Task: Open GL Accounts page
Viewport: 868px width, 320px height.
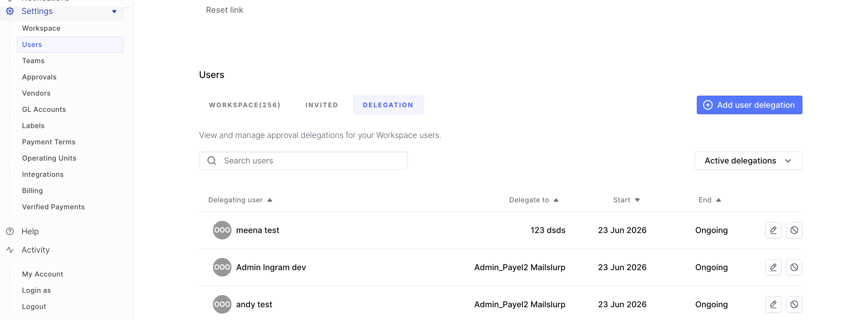Action: 44,109
